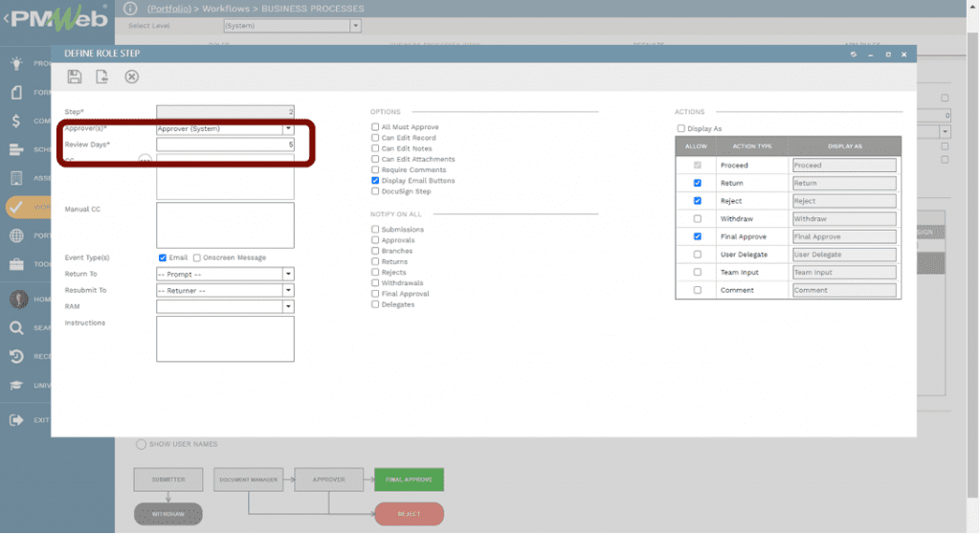Open the Cost dollar icon in sidebar
The image size is (980, 534).
point(16,121)
